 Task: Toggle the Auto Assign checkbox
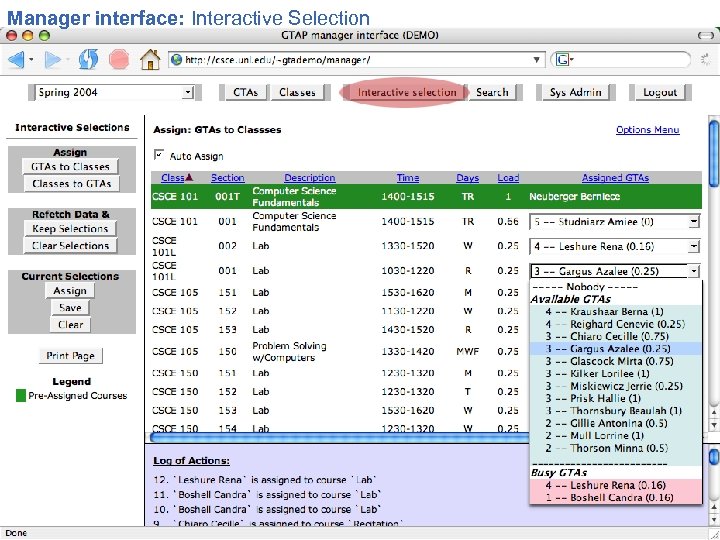159,155
